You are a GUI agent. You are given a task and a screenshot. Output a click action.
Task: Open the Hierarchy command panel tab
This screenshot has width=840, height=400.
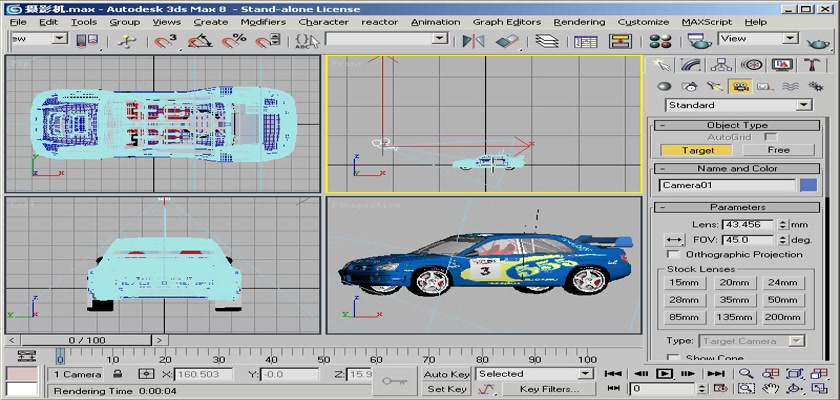[721, 65]
